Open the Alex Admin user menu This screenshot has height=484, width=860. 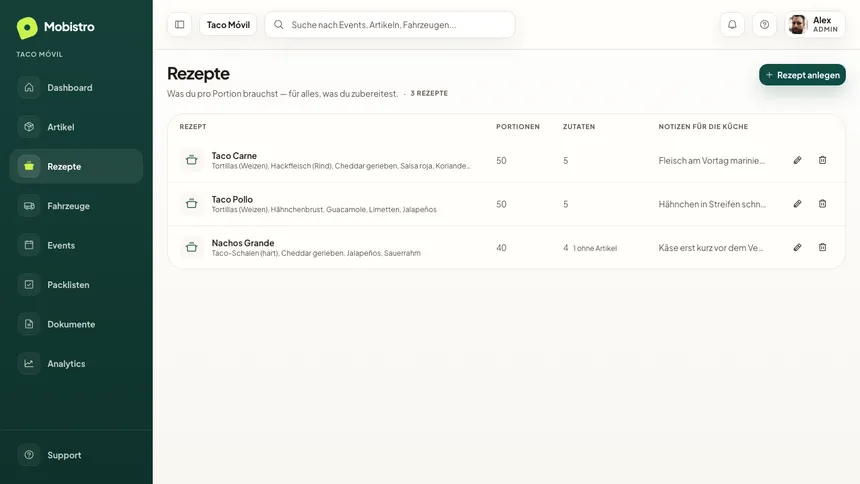[x=815, y=25]
